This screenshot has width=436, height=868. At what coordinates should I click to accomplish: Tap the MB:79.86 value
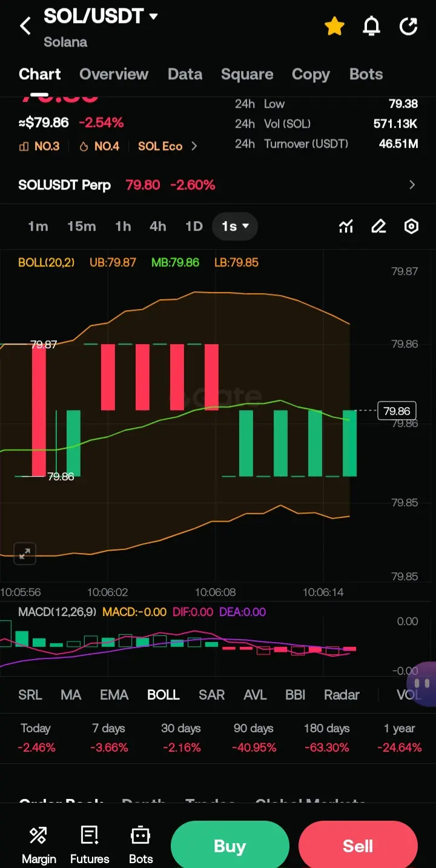[x=176, y=263]
